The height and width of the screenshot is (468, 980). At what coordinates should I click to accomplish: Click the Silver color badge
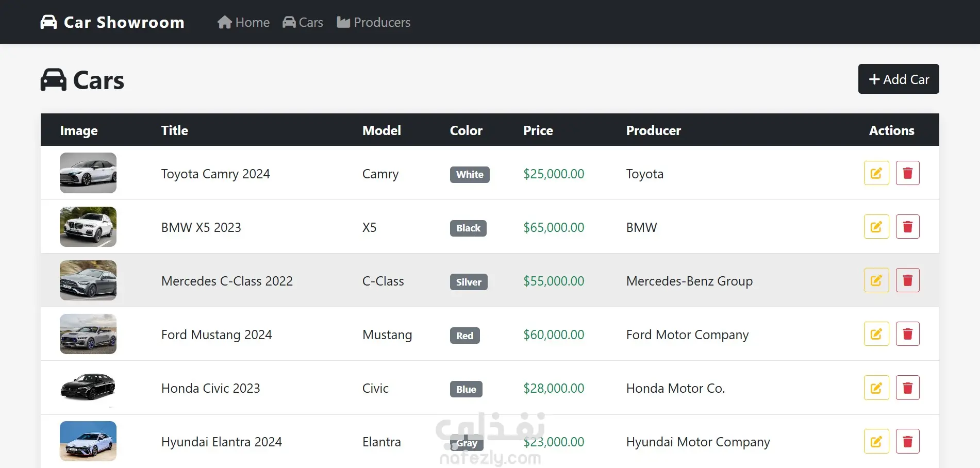[469, 282]
